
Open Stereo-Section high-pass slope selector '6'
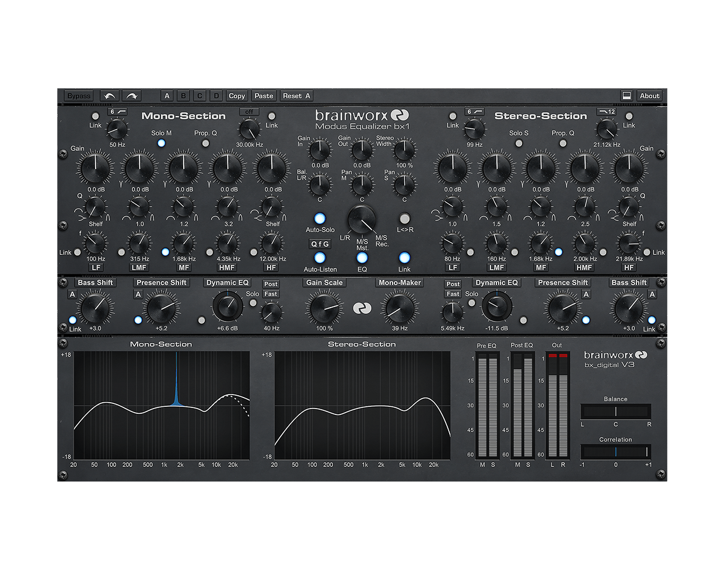474,111
